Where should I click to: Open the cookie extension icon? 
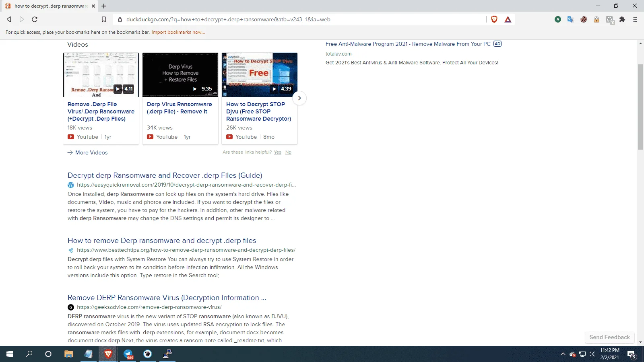584,19
